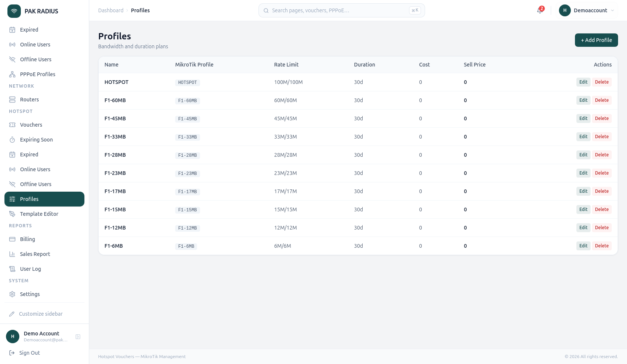The width and height of the screenshot is (627, 364).
Task: Delete the F1-15MB profile
Action: (x=602, y=209)
